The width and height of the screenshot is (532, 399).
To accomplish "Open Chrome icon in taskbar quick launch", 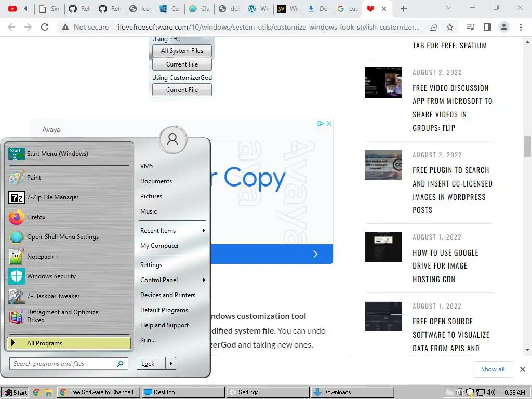I will (37, 392).
